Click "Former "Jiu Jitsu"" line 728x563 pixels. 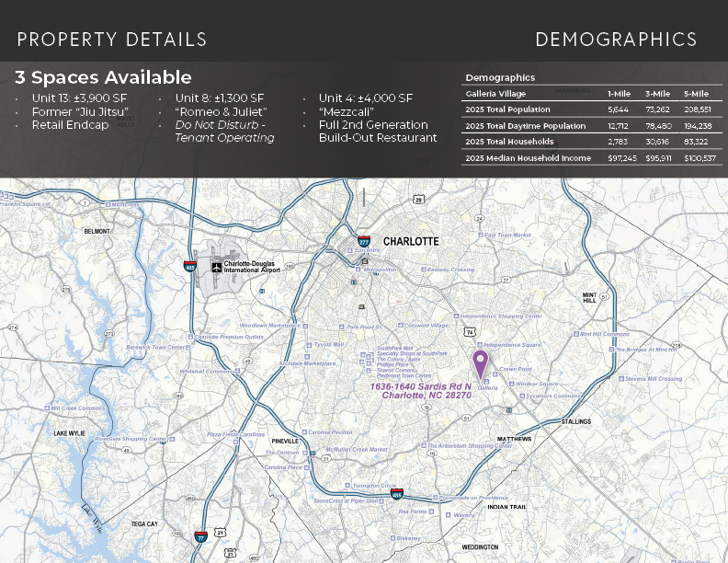[x=80, y=112]
